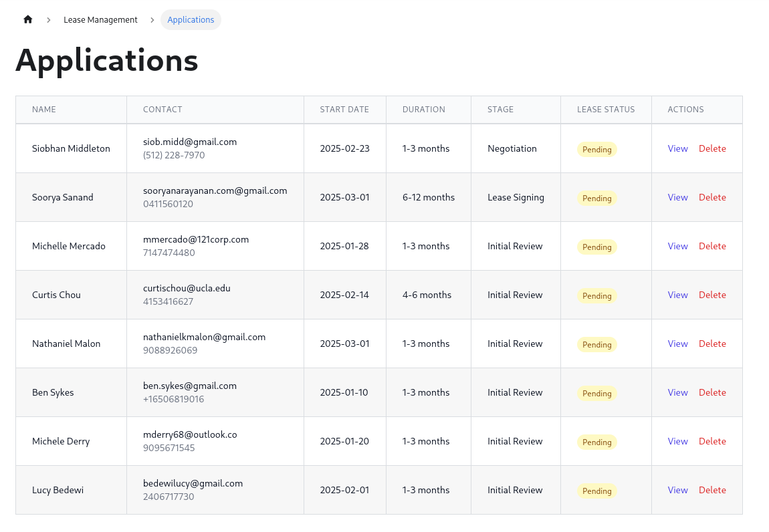View Lucy Bedewi's application
The height and width of the screenshot is (532, 769).
pyautogui.click(x=677, y=490)
